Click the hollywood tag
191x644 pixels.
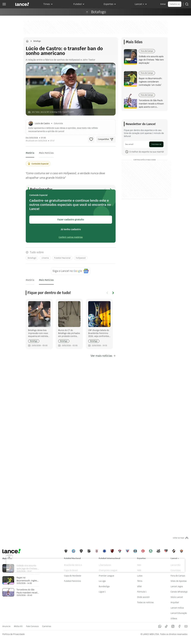[81, 258]
